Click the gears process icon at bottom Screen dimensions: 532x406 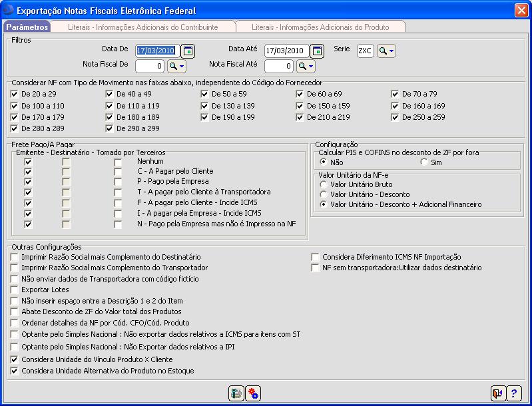pos(254,393)
